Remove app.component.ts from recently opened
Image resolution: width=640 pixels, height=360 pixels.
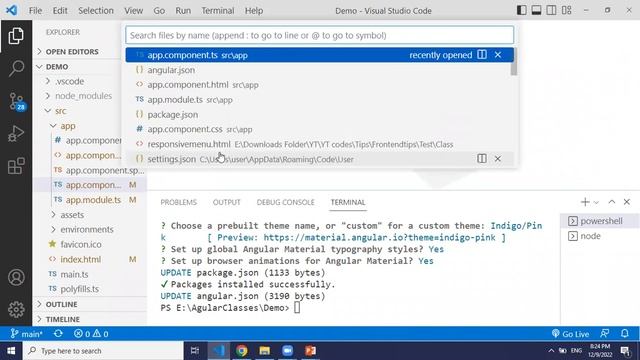[498, 55]
